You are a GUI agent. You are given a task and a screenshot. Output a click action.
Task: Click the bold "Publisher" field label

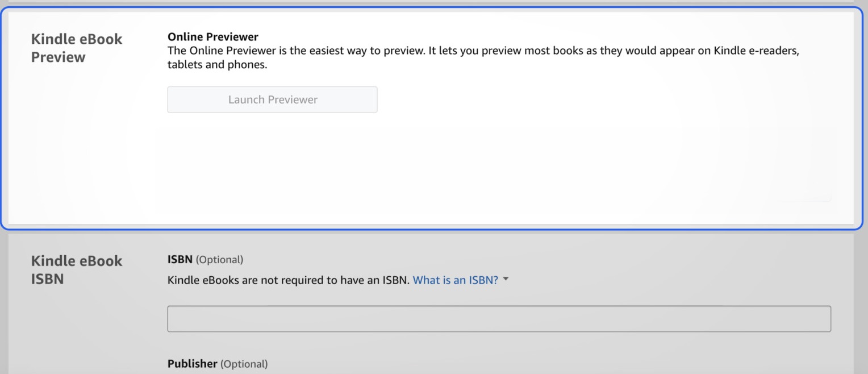coord(192,364)
